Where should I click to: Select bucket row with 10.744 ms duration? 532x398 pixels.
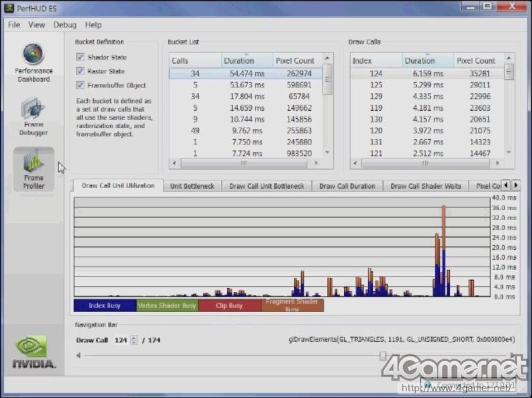coord(246,119)
